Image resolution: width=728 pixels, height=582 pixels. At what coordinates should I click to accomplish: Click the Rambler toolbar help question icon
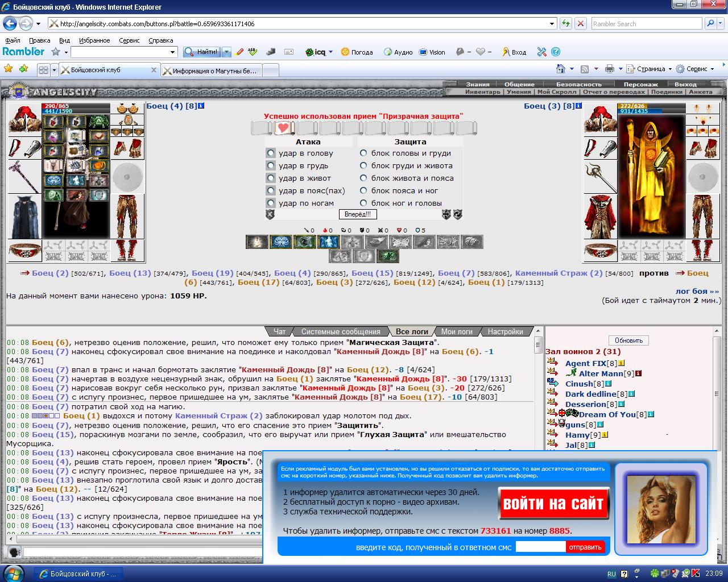point(556,52)
